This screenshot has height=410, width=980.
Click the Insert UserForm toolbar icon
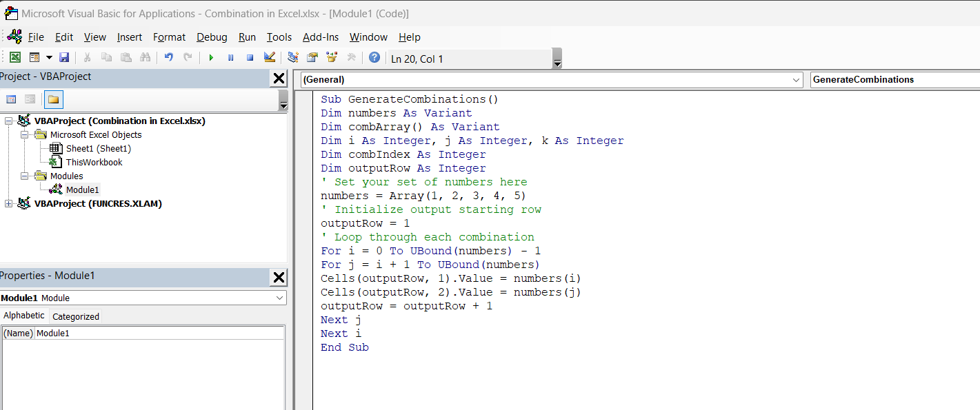tap(34, 58)
